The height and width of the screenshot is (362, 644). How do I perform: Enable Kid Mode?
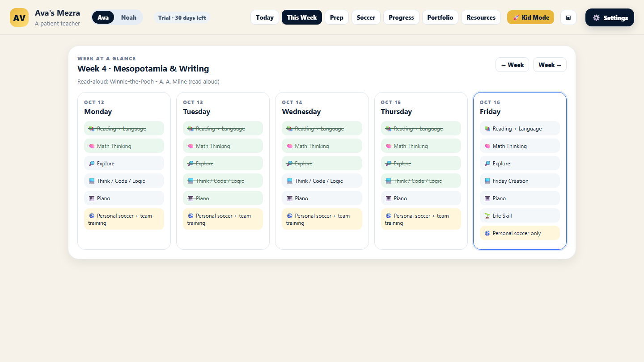coord(530,17)
